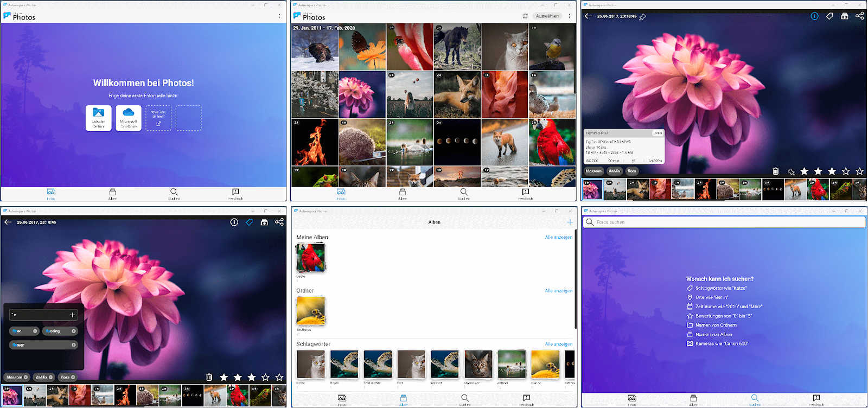The width and height of the screenshot is (868, 408).
Task: Toggle off the blue highlighted info icon
Action: 814,16
